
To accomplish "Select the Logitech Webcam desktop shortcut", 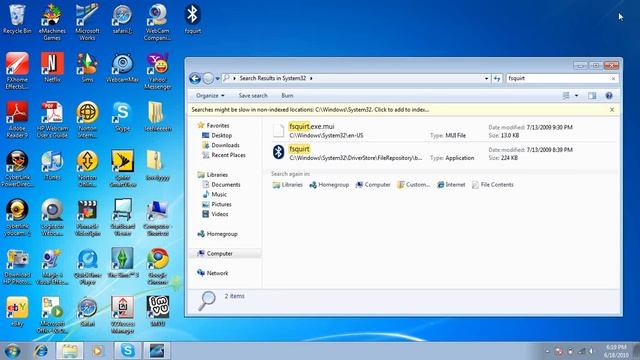I will [x=52, y=218].
